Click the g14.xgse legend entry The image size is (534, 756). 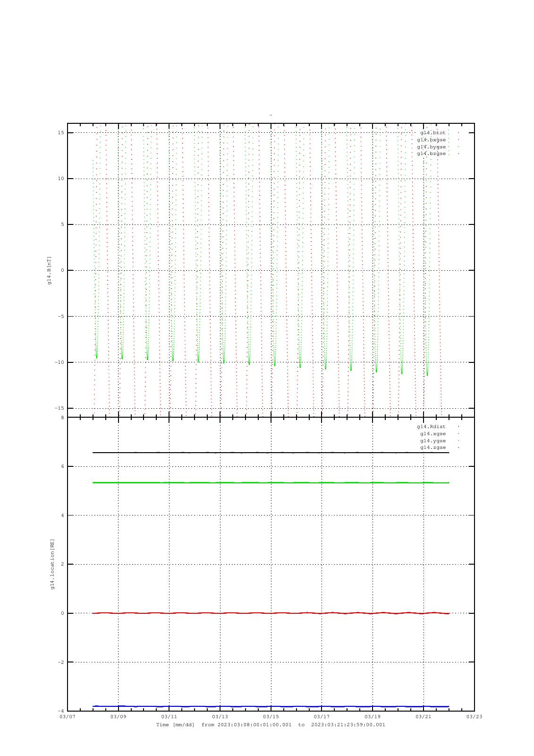(432, 434)
